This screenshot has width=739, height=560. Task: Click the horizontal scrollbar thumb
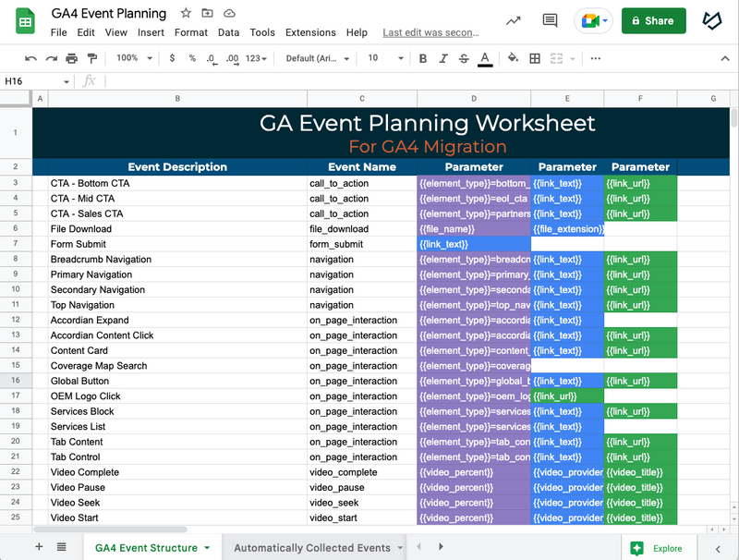[x=110, y=530]
